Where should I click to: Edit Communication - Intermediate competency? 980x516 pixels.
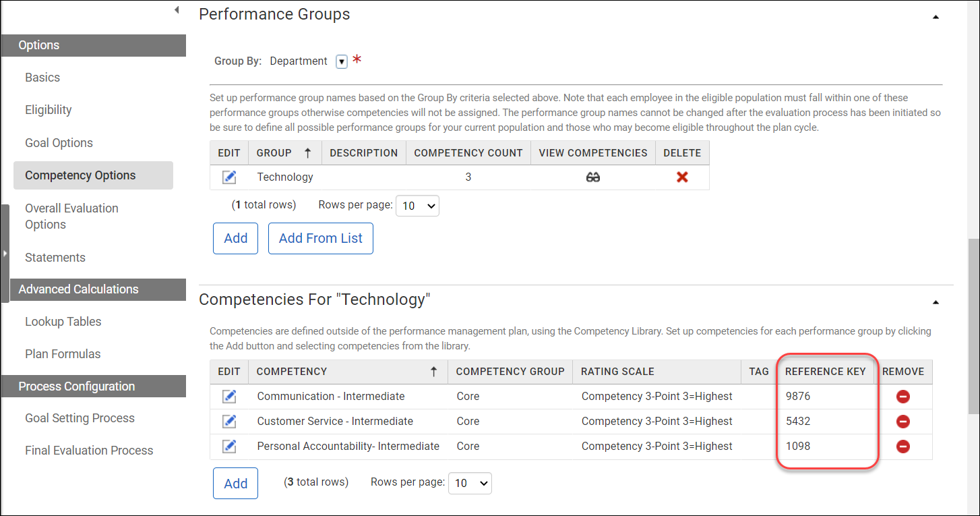coord(229,397)
